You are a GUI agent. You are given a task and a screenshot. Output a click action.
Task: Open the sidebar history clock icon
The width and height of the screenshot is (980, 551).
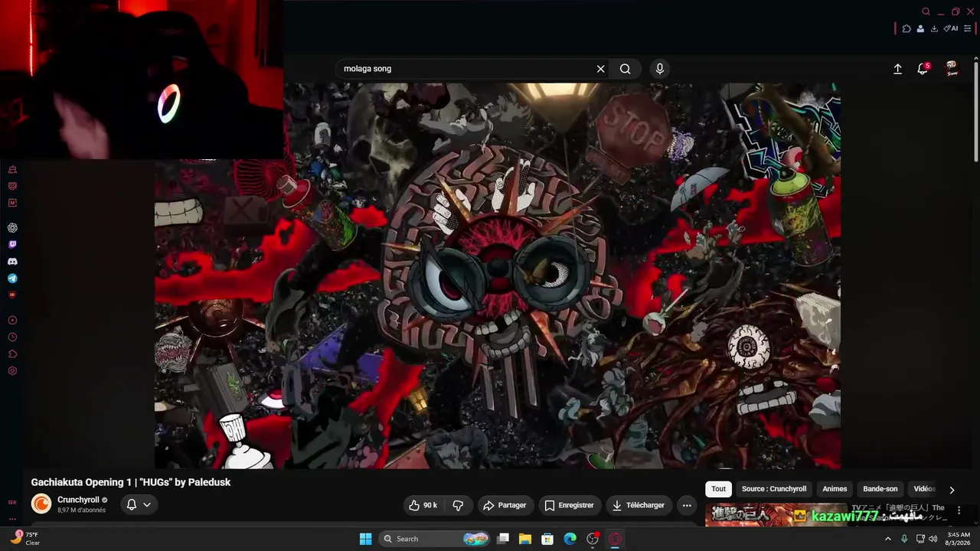click(x=12, y=337)
